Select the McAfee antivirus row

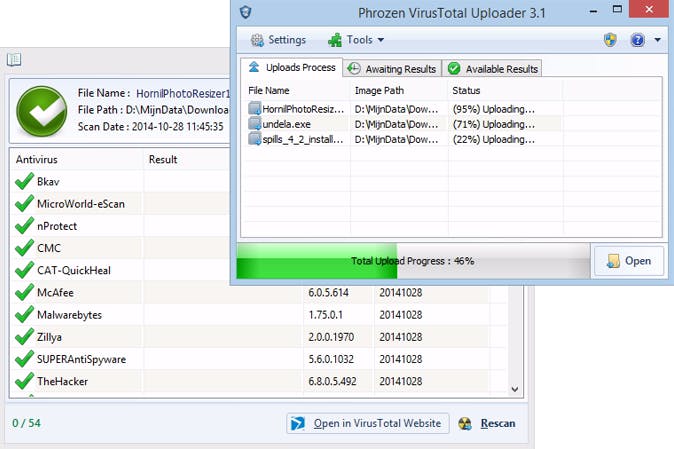[x=260, y=293]
